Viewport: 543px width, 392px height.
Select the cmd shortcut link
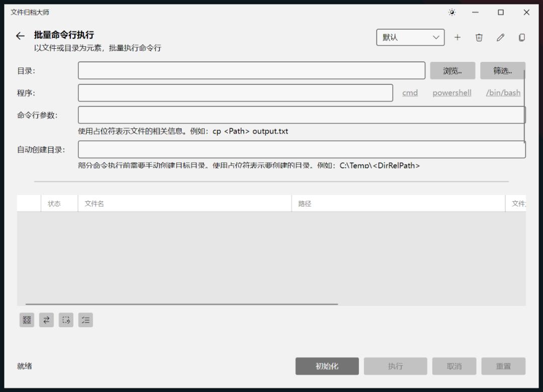410,92
